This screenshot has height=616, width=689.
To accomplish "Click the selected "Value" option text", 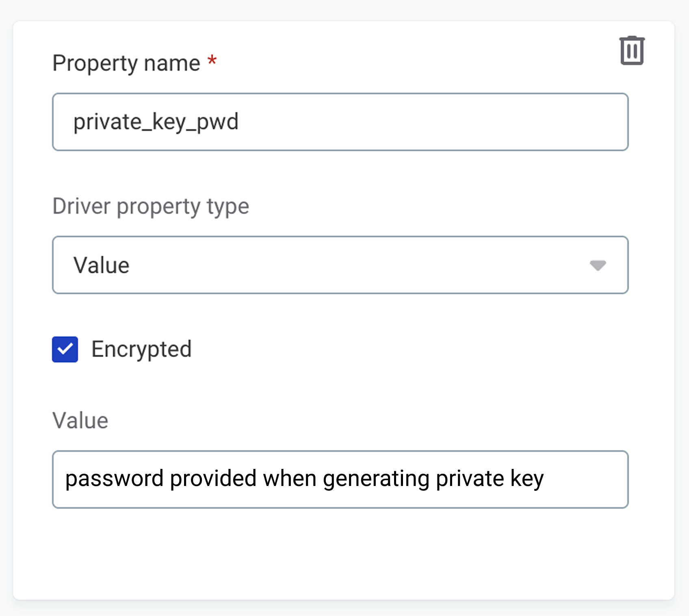I will (x=102, y=265).
